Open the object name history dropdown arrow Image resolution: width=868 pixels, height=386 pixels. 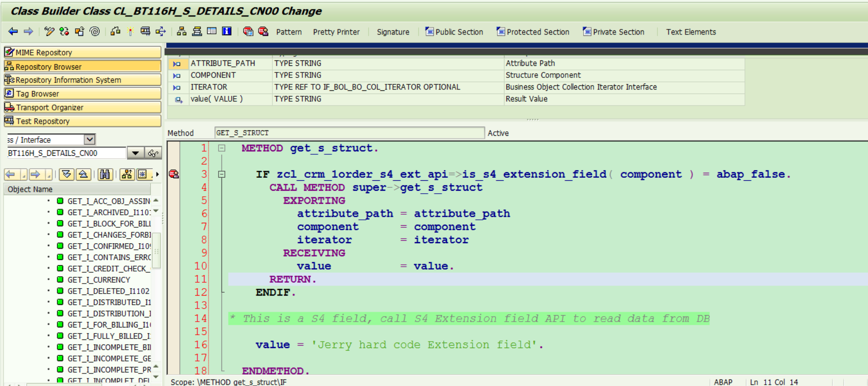pos(135,153)
